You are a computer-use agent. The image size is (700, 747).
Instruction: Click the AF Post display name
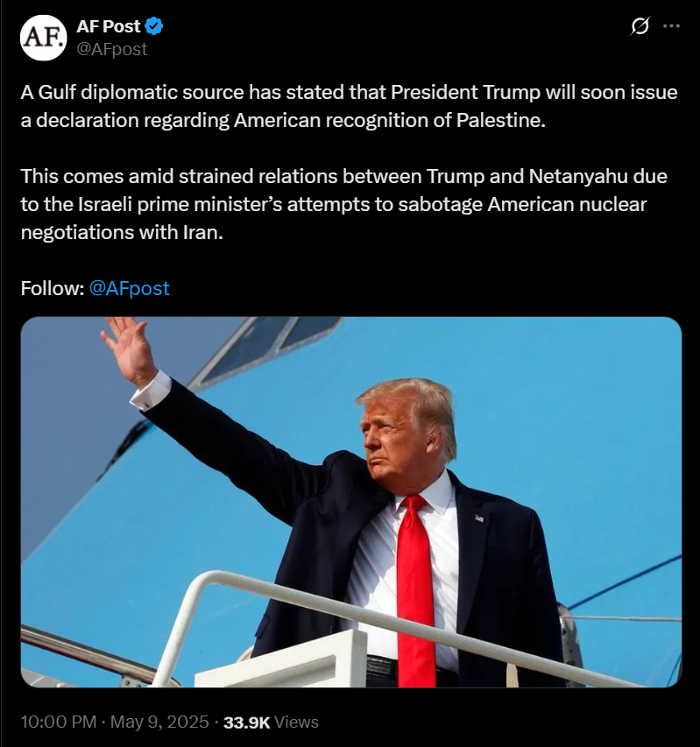click(x=109, y=26)
